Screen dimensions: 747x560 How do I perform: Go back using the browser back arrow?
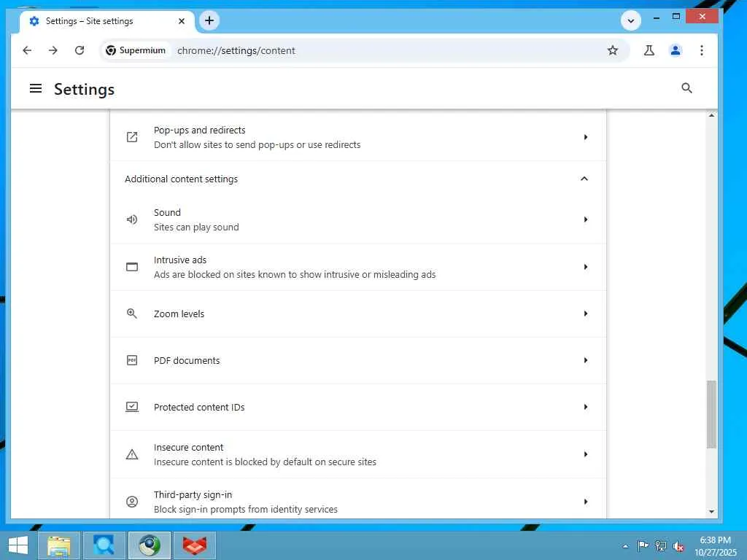(27, 50)
